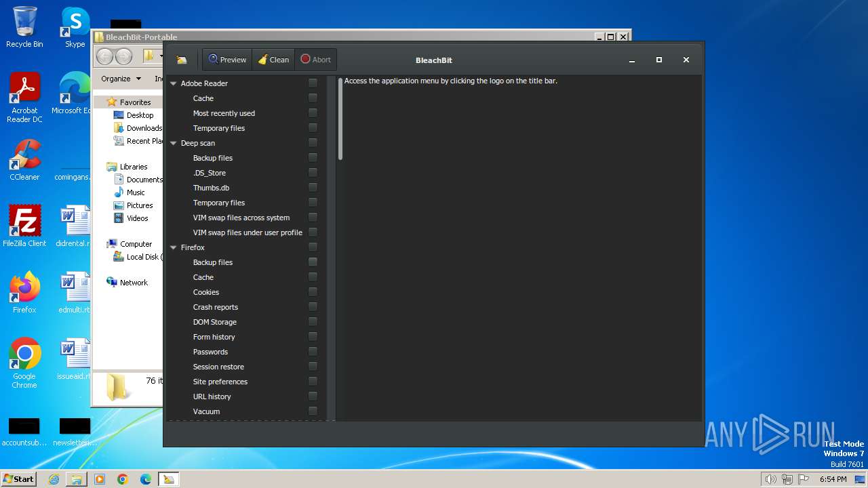
Task: Open didrental document on desktop
Action: click(73, 226)
